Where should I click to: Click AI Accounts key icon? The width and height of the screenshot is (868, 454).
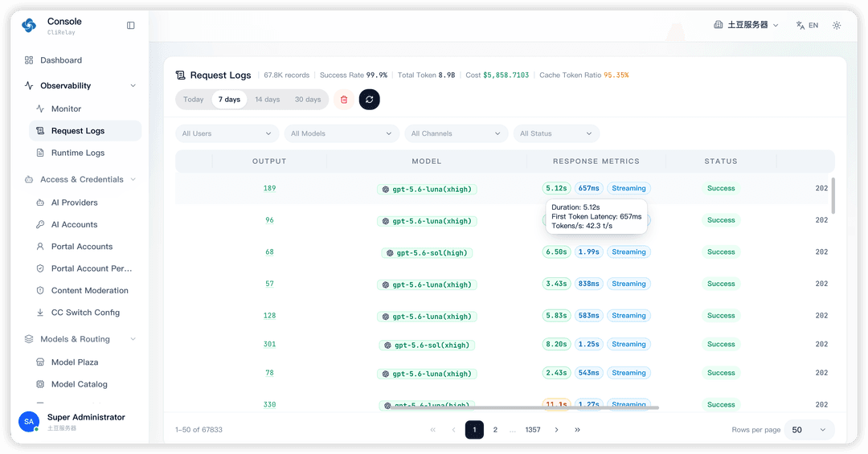pyautogui.click(x=40, y=225)
